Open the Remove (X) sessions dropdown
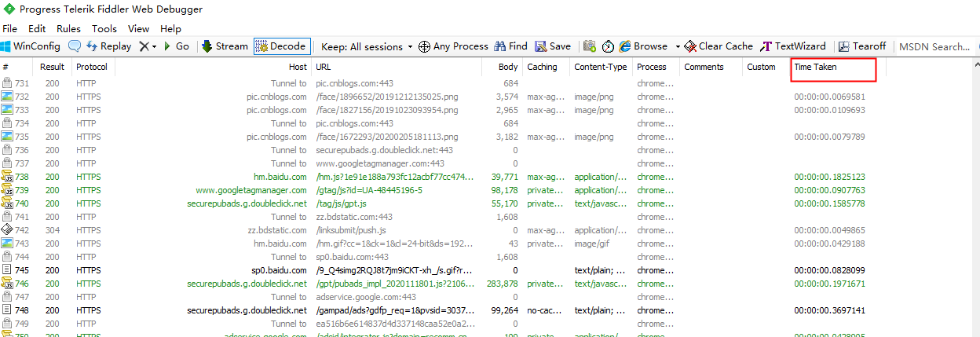Image resolution: width=980 pixels, height=337 pixels. pyautogui.click(x=148, y=46)
